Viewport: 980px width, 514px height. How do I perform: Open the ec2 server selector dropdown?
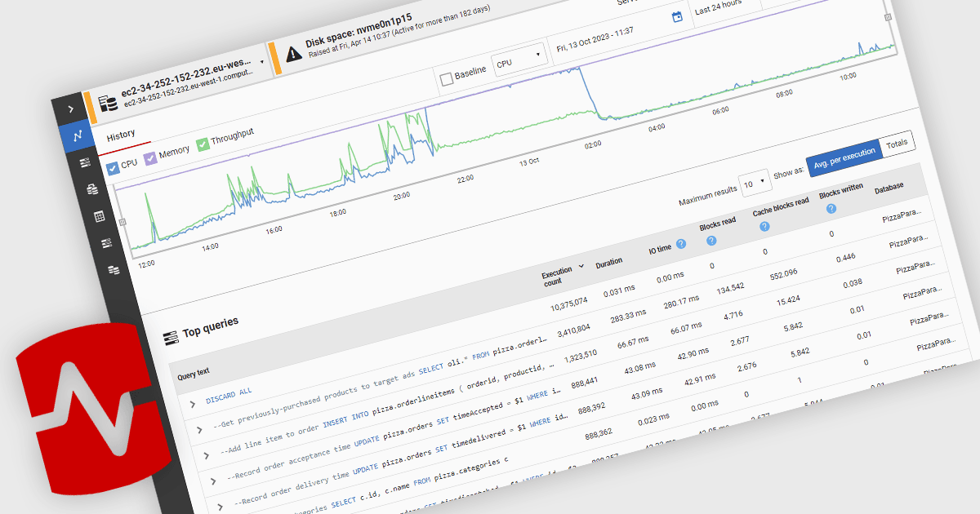click(x=262, y=61)
